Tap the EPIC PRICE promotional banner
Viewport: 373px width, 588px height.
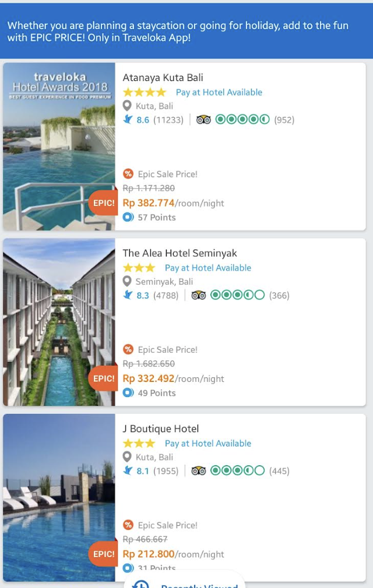click(x=186, y=32)
